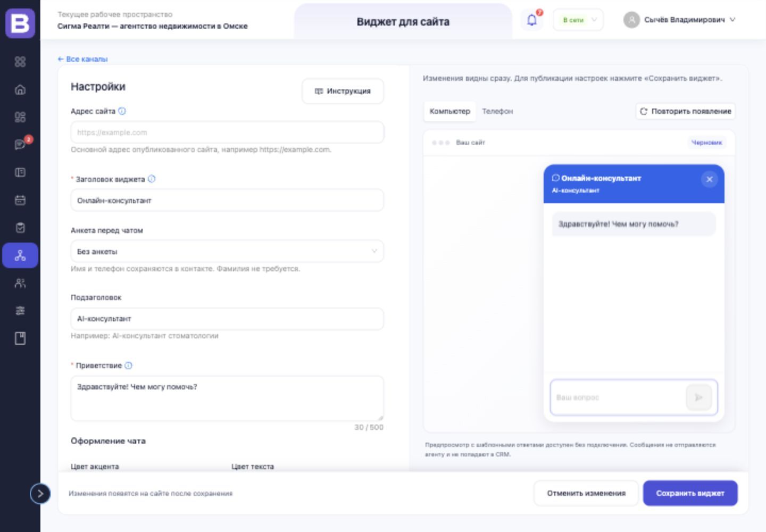Viewport: 766px width, 532px height.
Task: Switch to the Компьютер preview tab
Action: click(449, 111)
